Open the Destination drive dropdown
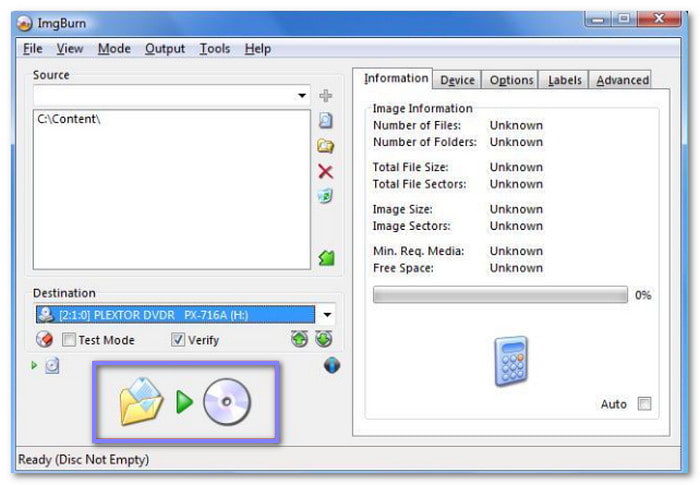Image resolution: width=700 pixels, height=485 pixels. click(327, 315)
